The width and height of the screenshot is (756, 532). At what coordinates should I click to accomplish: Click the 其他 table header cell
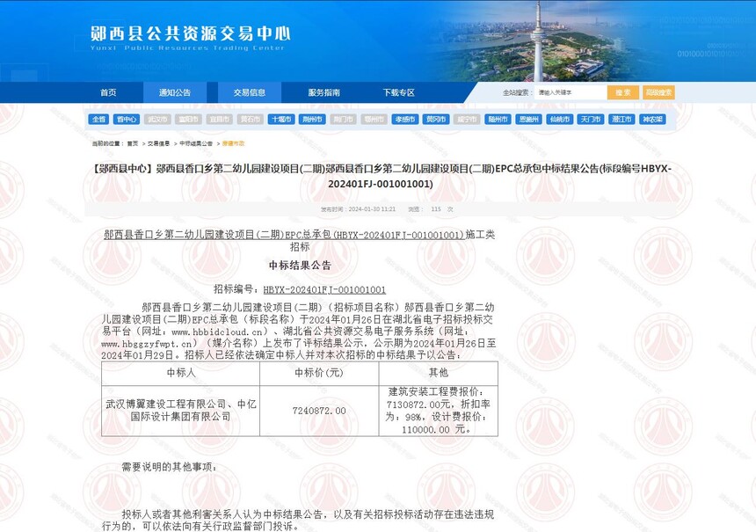pyautogui.click(x=439, y=373)
